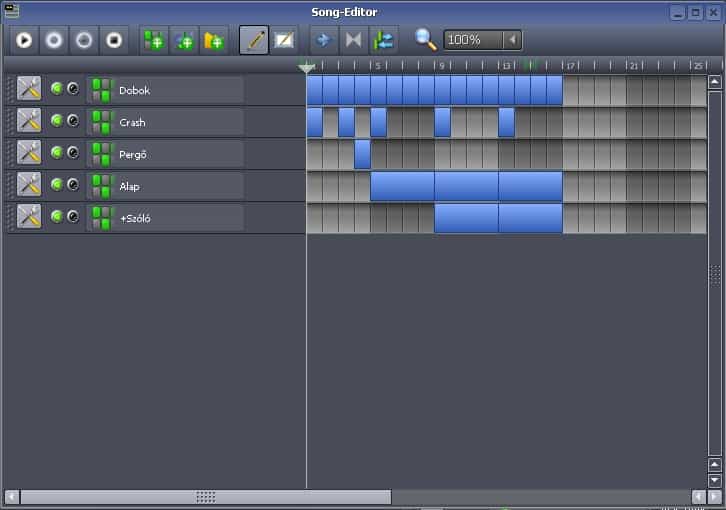This screenshot has height=510, width=726.
Task: Click the magnifier zoom icon
Action: 426,40
